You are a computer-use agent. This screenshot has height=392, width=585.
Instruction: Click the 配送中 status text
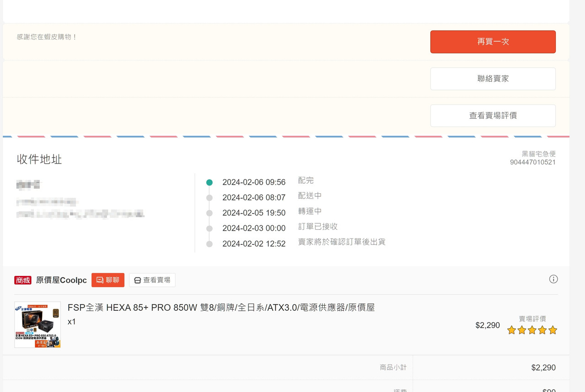[310, 196]
